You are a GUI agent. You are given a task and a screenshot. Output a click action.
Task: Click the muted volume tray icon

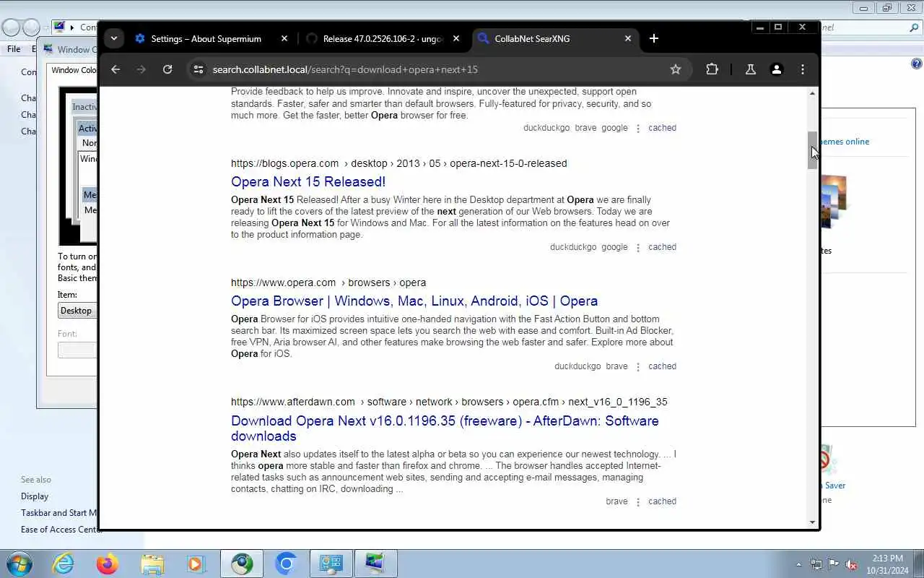852,564
